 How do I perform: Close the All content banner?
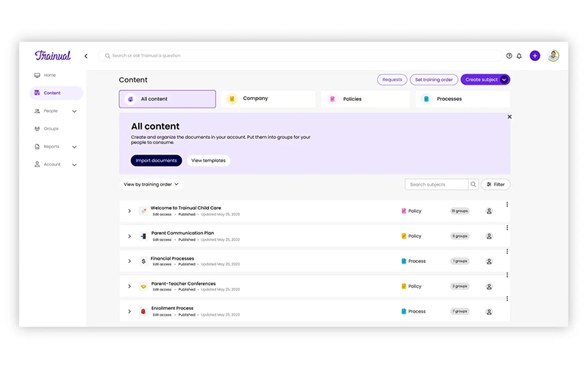point(509,117)
